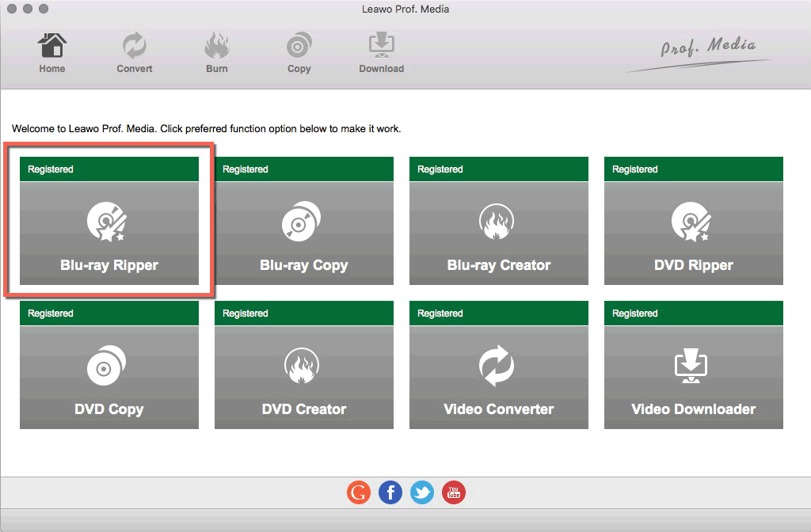Launch the Video Downloader tile
The image size is (811, 532).
694,365
